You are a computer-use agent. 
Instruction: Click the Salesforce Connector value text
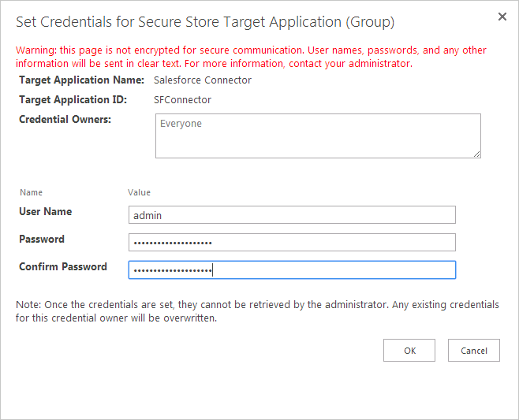(x=203, y=80)
